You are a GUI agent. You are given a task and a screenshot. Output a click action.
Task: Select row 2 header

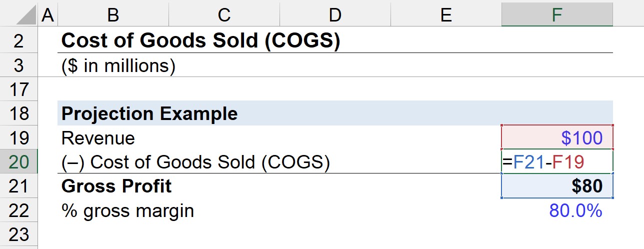19,40
